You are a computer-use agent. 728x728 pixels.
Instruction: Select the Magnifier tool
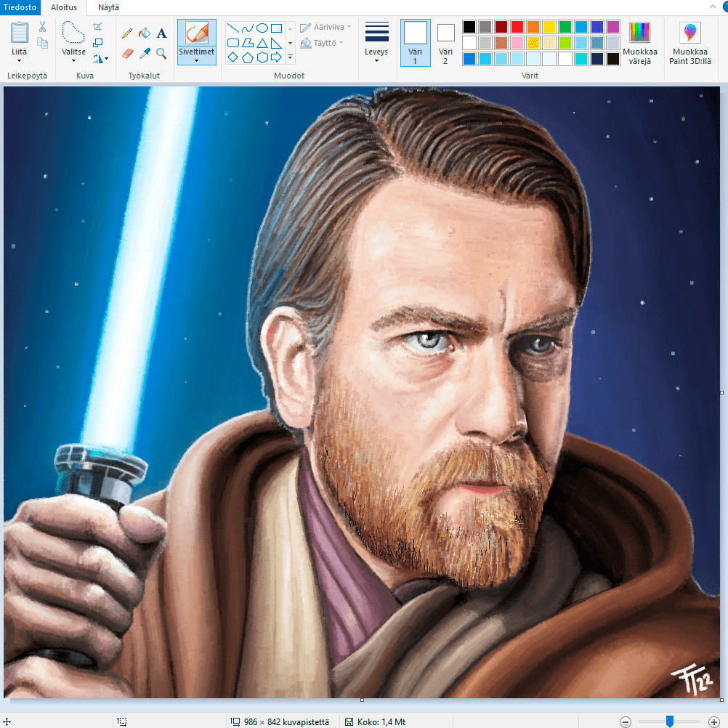161,54
